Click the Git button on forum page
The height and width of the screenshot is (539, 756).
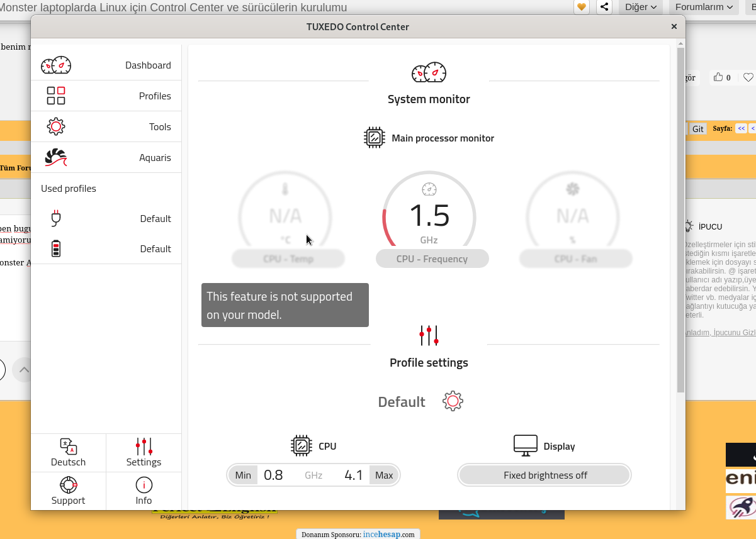coord(698,128)
